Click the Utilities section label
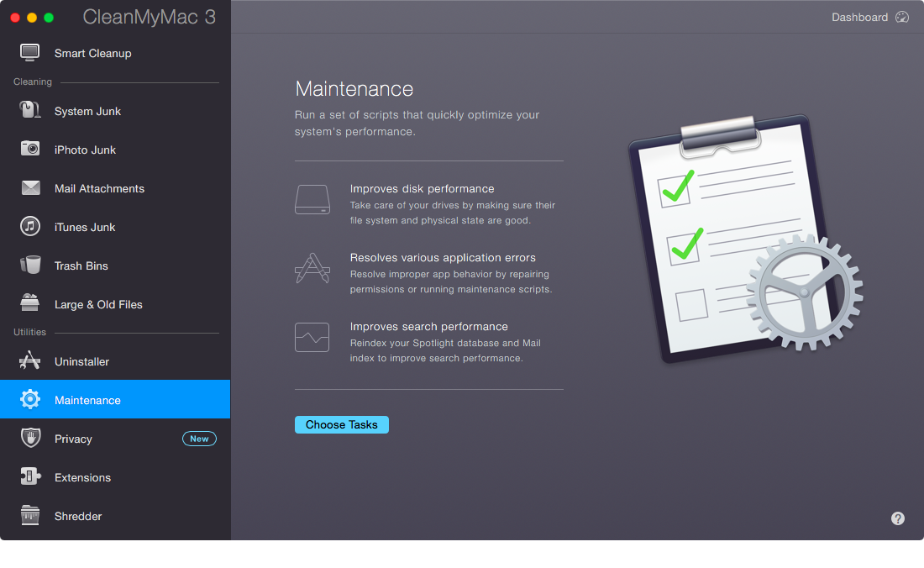 tap(29, 333)
